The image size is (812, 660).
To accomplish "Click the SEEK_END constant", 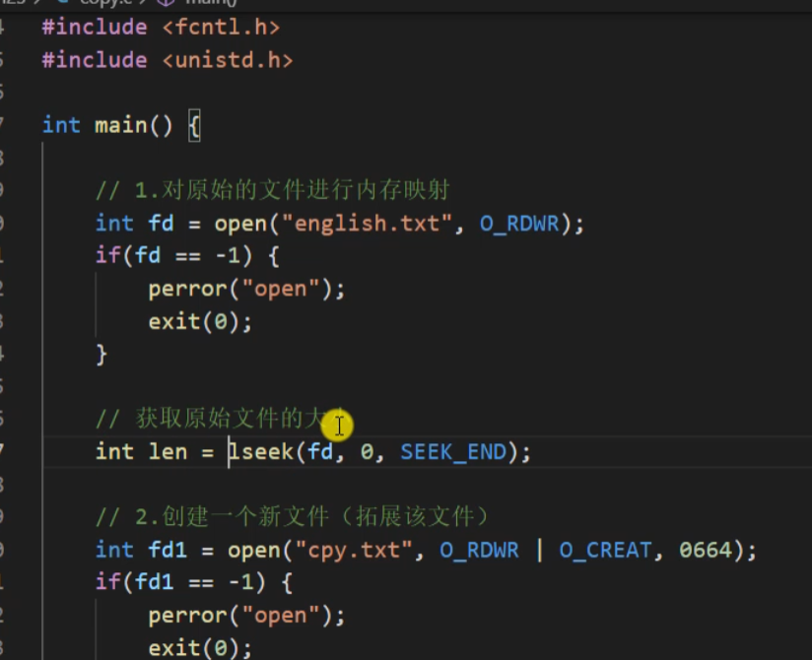I will (x=453, y=451).
